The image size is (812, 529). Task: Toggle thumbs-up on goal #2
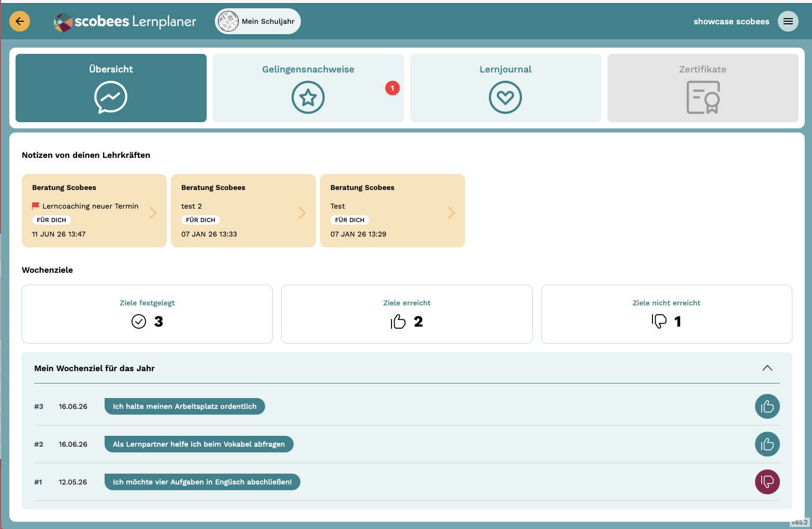click(767, 444)
